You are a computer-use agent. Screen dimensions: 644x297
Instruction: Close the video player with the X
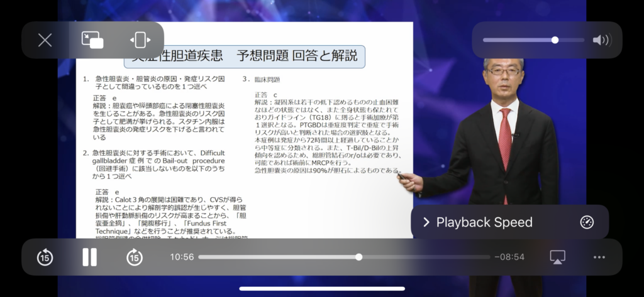pos(45,40)
